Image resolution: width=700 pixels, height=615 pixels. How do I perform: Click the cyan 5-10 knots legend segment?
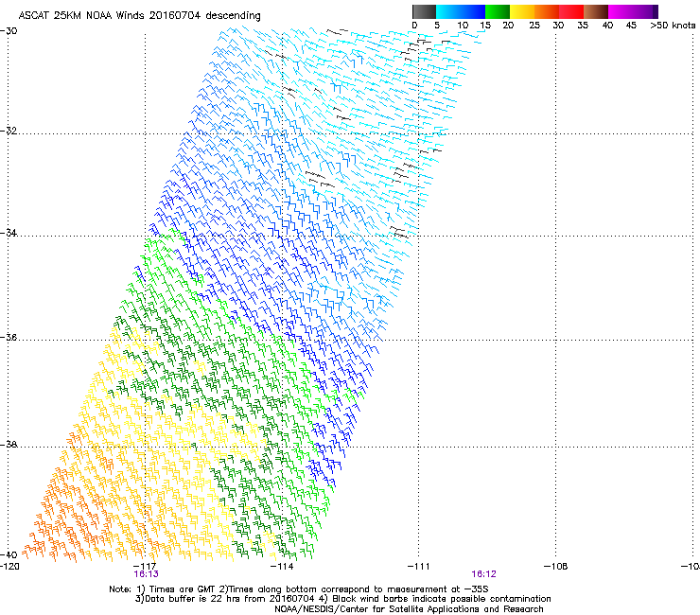click(448, 11)
